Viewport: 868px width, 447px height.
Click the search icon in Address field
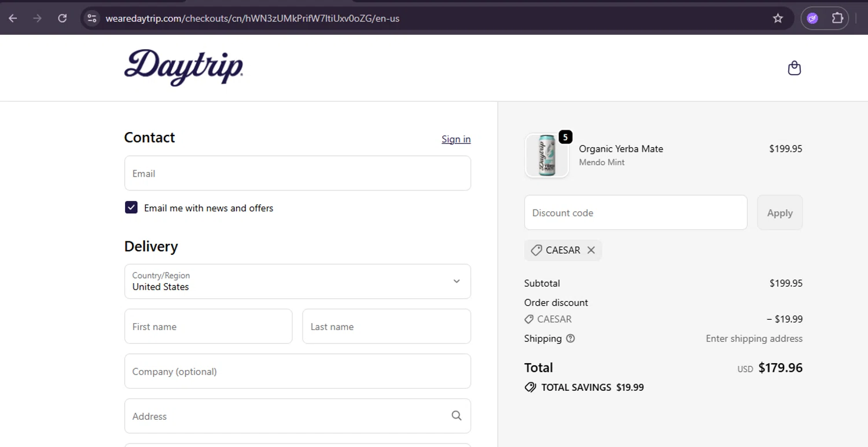point(457,416)
